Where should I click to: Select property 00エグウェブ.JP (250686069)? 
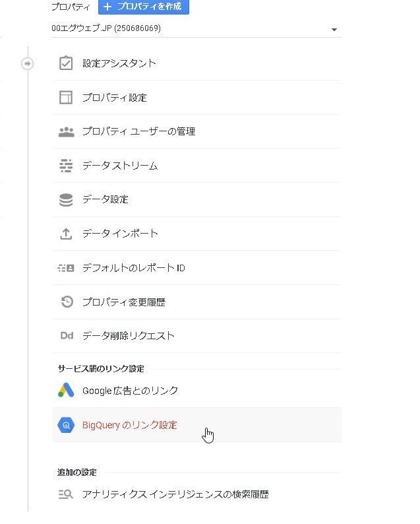tap(105, 29)
